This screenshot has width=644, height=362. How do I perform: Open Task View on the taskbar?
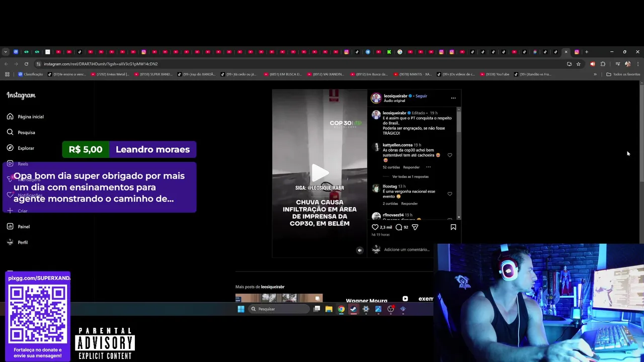tap(316, 309)
